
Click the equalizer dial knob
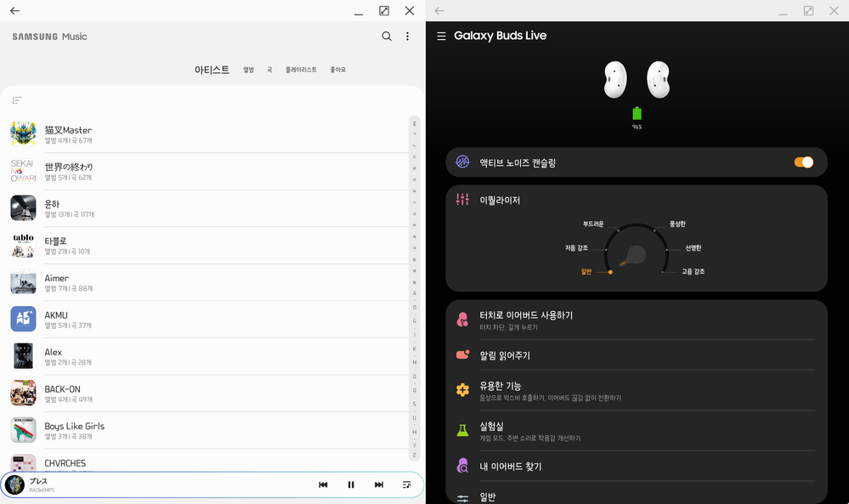coord(636,254)
